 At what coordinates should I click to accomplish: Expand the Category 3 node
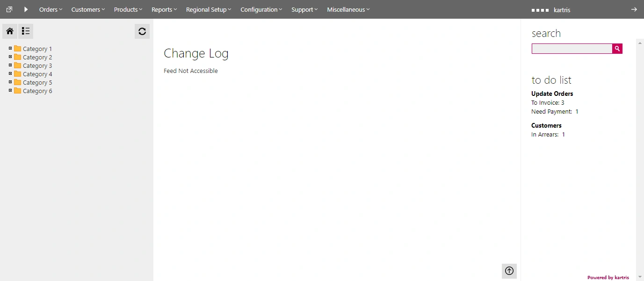pyautogui.click(x=10, y=65)
